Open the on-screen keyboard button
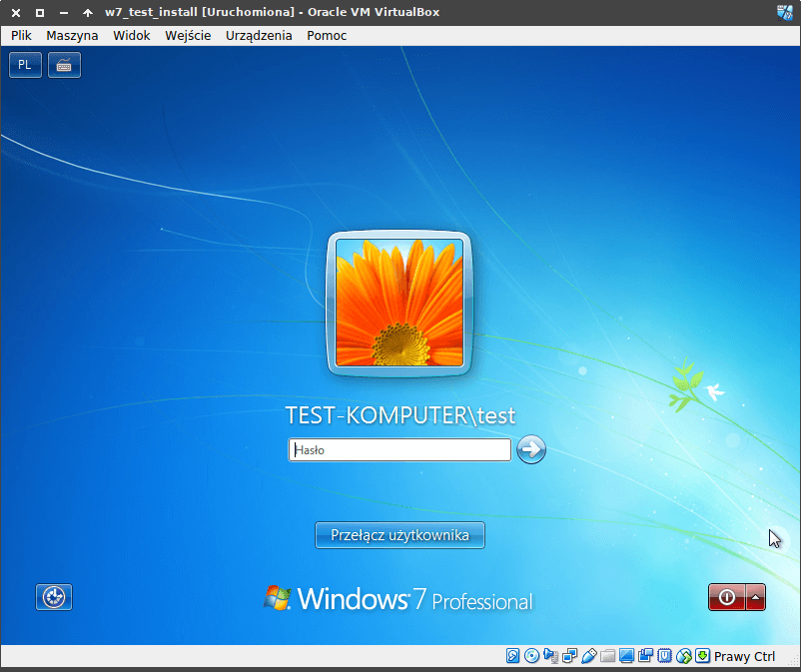Screen dimensions: 801x672 [64, 65]
